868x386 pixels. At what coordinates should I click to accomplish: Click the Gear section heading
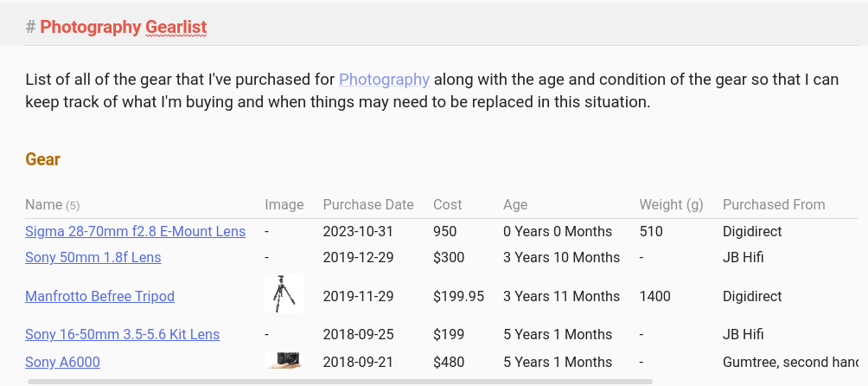(42, 159)
